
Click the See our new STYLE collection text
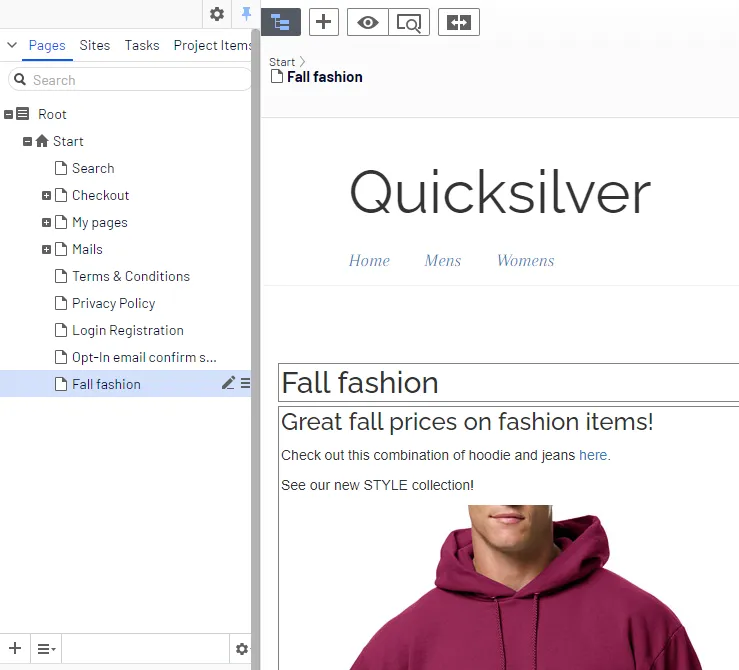pos(378,485)
